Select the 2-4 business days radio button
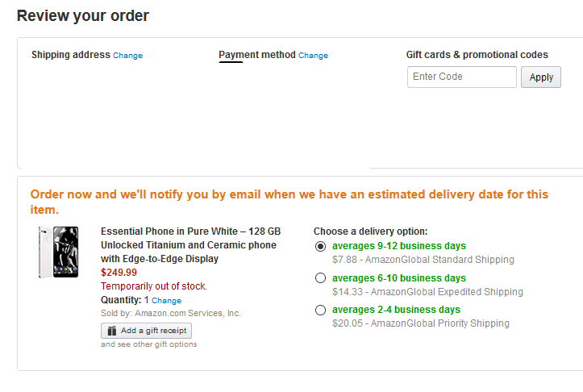The height and width of the screenshot is (392, 583). (x=320, y=310)
